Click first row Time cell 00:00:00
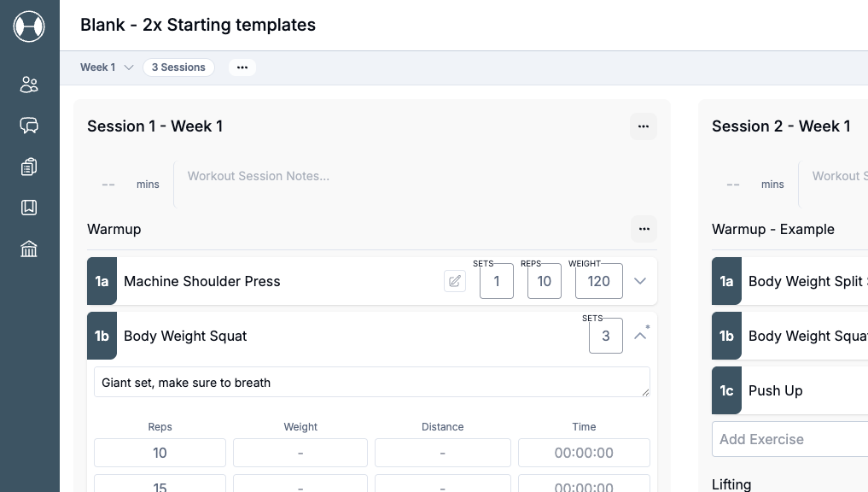Image resolution: width=868 pixels, height=492 pixels. point(584,454)
